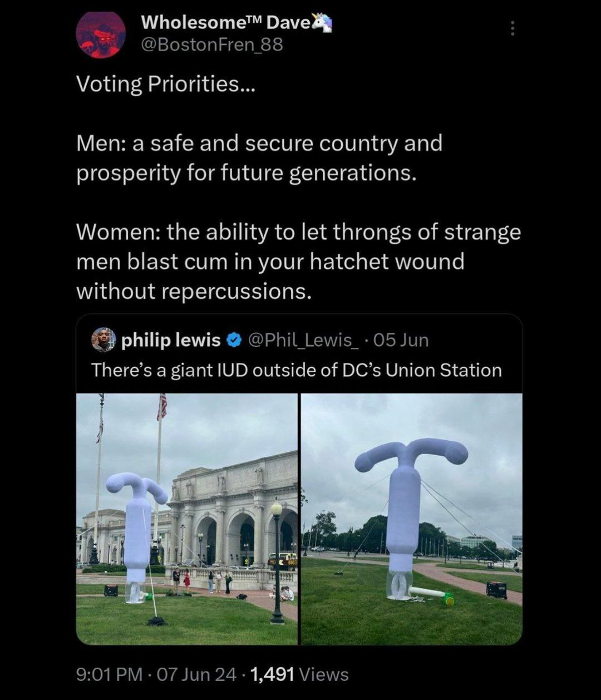
Task: Tap the blue verified badge
Action: 234,340
